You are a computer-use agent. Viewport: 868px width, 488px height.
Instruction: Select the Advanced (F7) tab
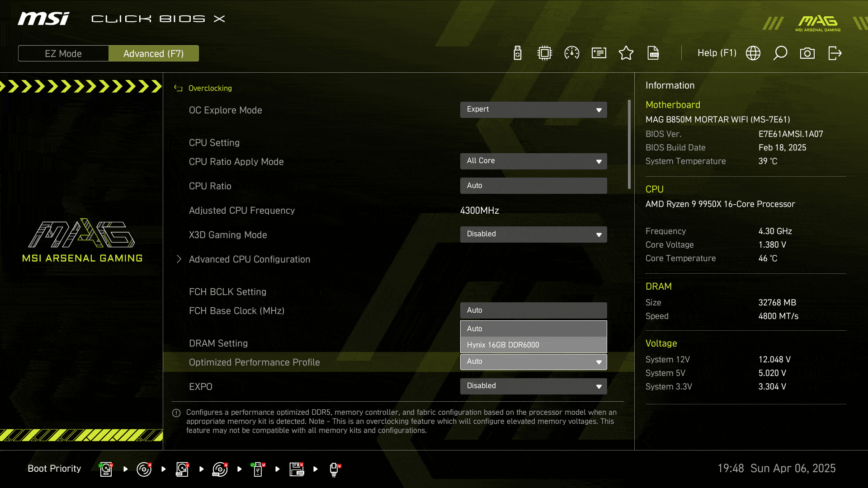[154, 53]
